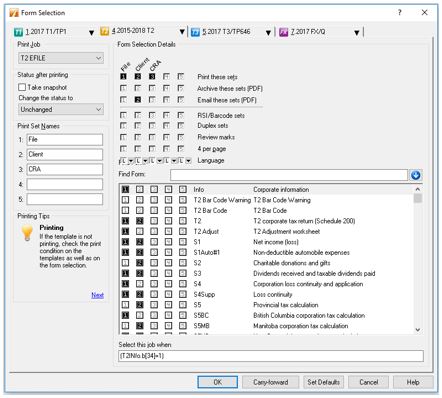Click the blue Find Form search arrow

[415, 175]
